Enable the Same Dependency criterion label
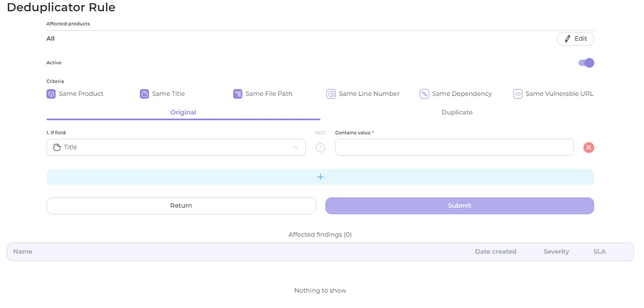Image resolution: width=644 pixels, height=308 pixels. click(462, 94)
